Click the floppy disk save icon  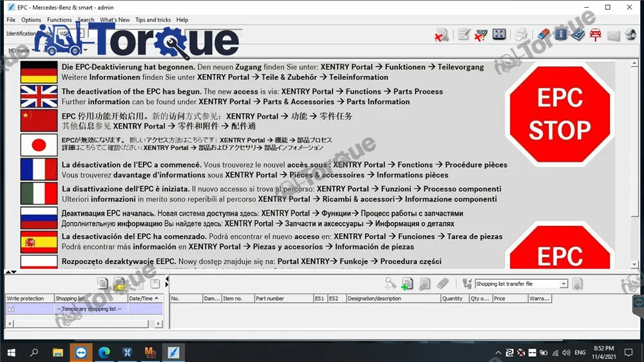pyautogui.click(x=155, y=283)
